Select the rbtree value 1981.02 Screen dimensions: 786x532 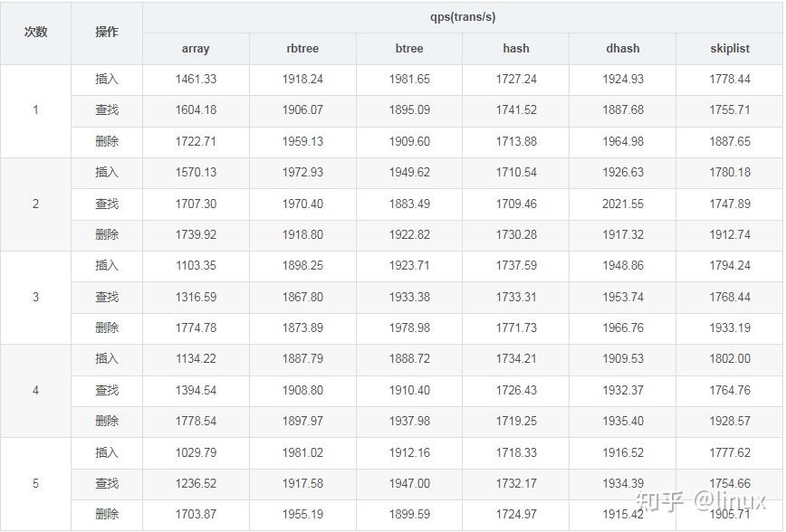click(x=302, y=452)
